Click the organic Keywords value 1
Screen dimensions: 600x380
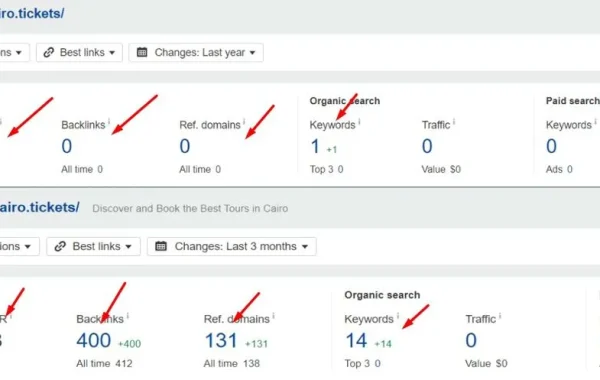315,146
